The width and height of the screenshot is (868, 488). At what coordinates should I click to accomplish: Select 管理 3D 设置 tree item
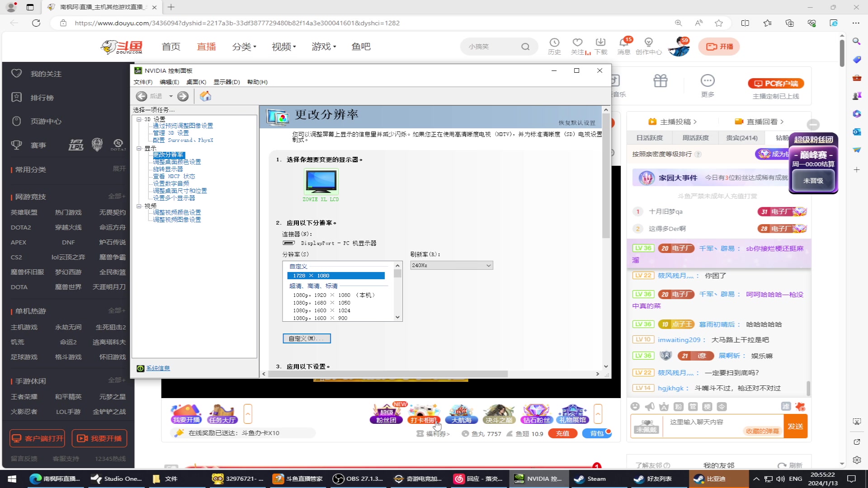coord(171,133)
